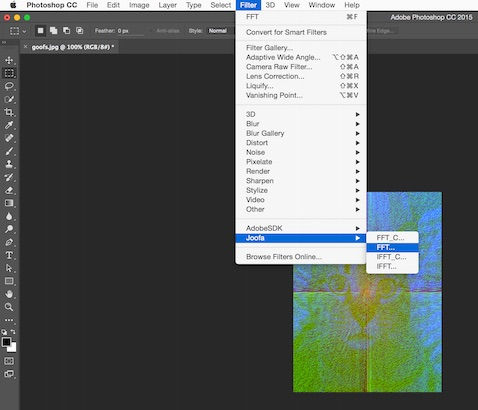Select the Move tool

coord(9,60)
